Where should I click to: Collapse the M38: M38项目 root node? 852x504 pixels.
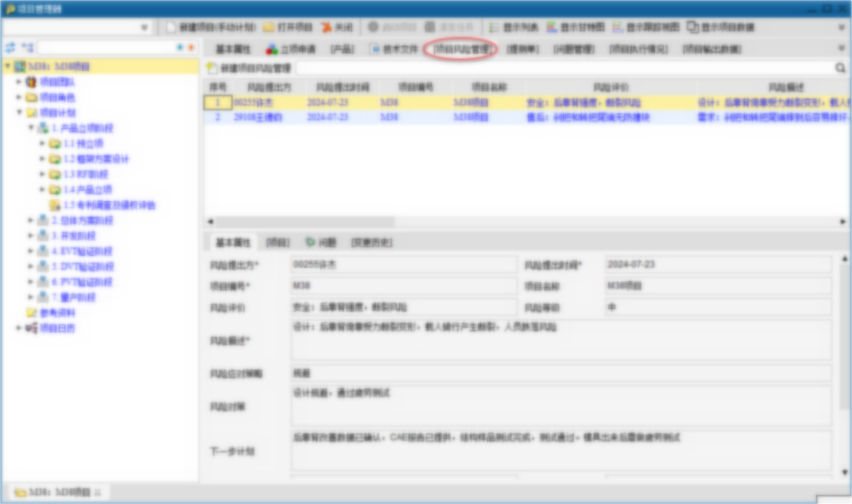pyautogui.click(x=8, y=66)
